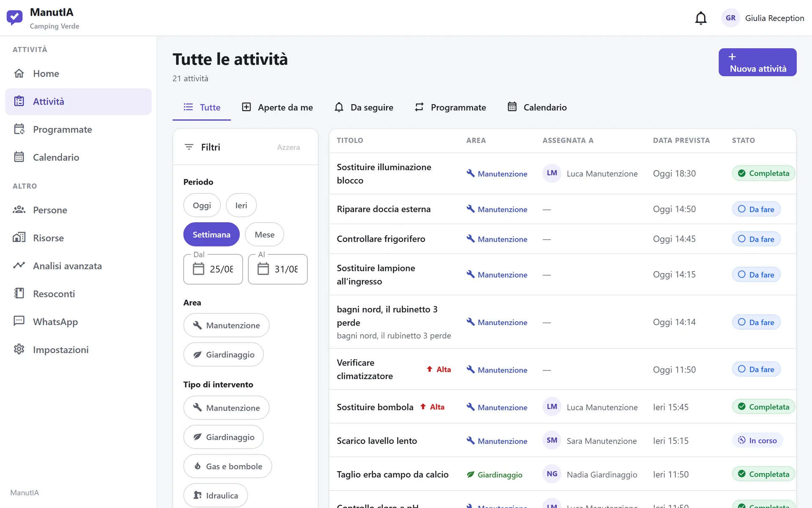Screen dimensions: 812x508
Task: Open the Da seguire tab
Action: tap(364, 108)
